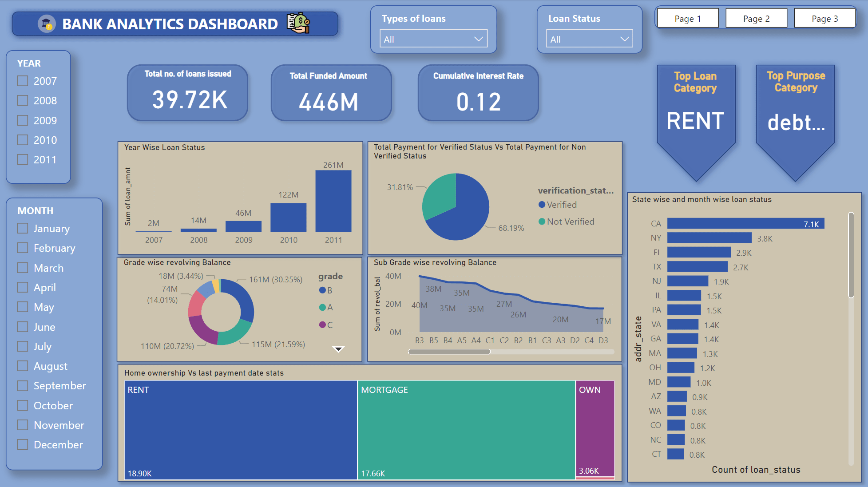
Task: Expand more grade legend items arrow
Action: click(x=338, y=349)
